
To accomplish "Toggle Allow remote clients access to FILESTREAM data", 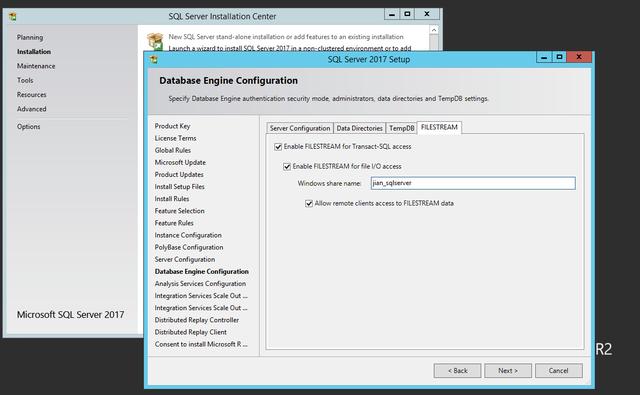I will 309,203.
